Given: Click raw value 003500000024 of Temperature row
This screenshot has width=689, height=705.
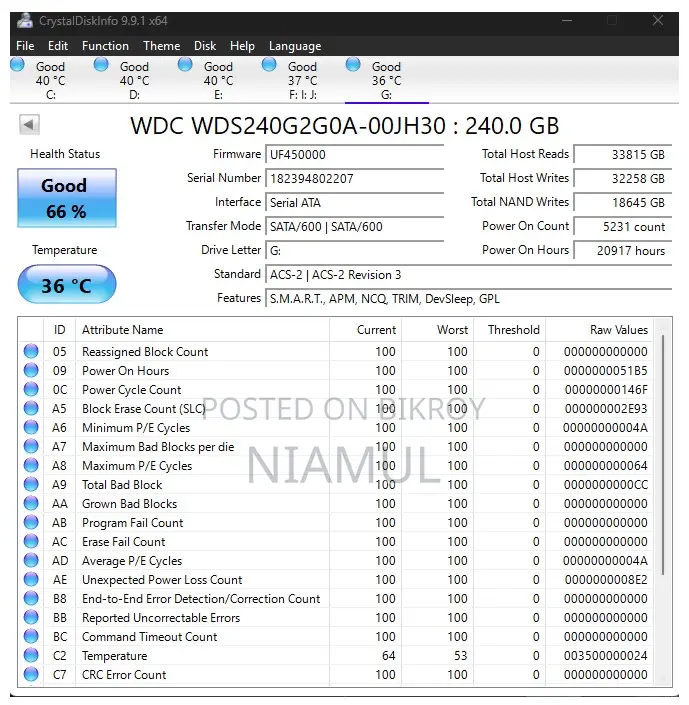Looking at the screenshot, I should tap(606, 656).
